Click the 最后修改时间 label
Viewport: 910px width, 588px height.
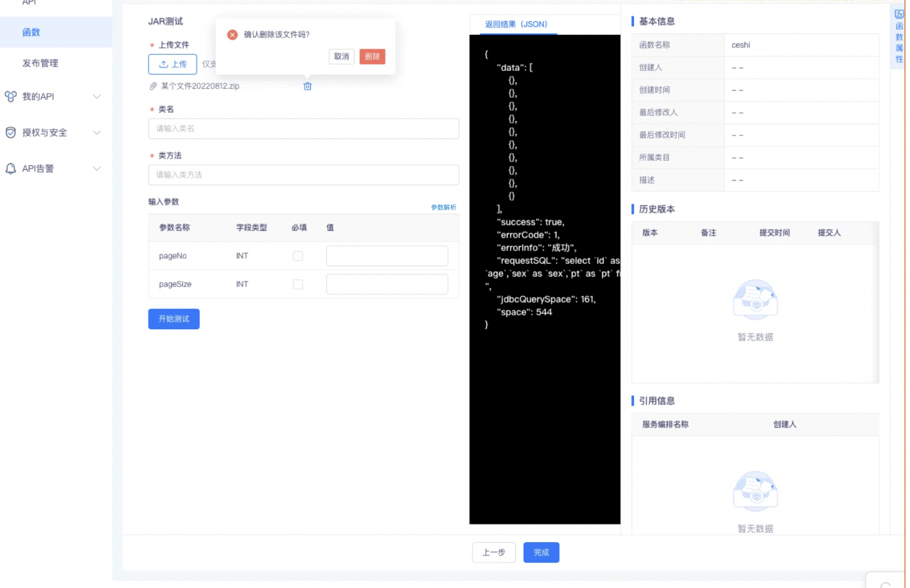pos(662,135)
